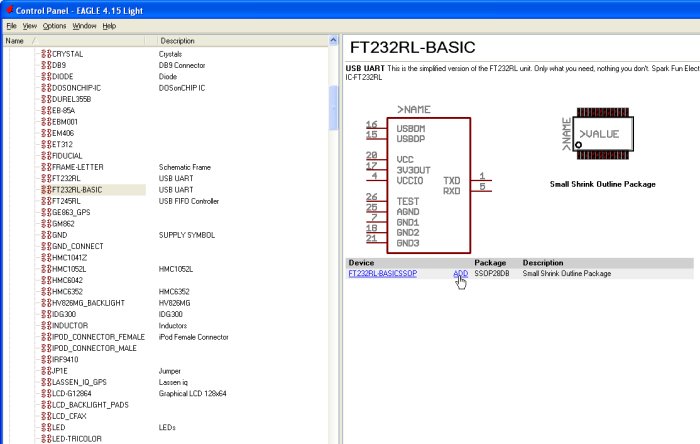Open the Help menu
This screenshot has width=700, height=444.
coord(109,26)
